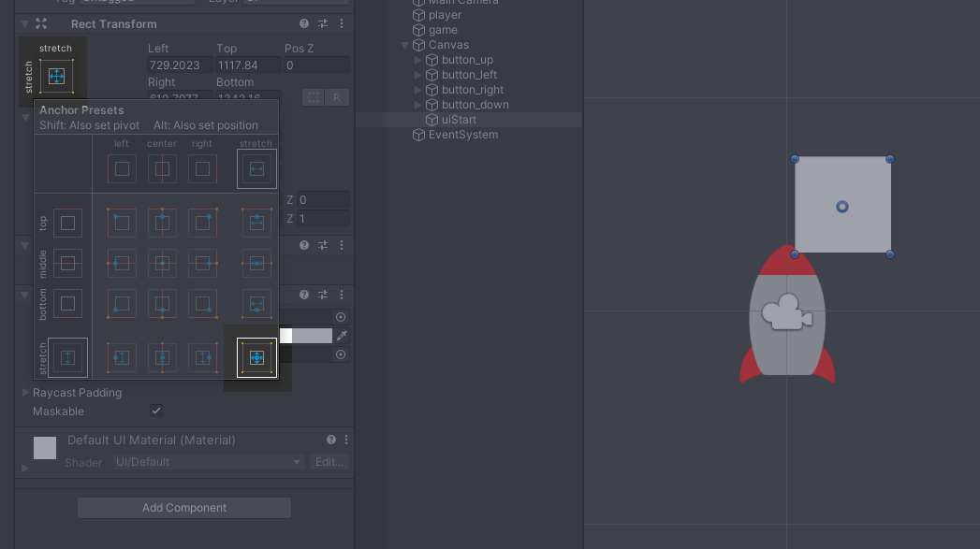Select bottom-right anchor preset
This screenshot has height=549, width=980.
(202, 304)
